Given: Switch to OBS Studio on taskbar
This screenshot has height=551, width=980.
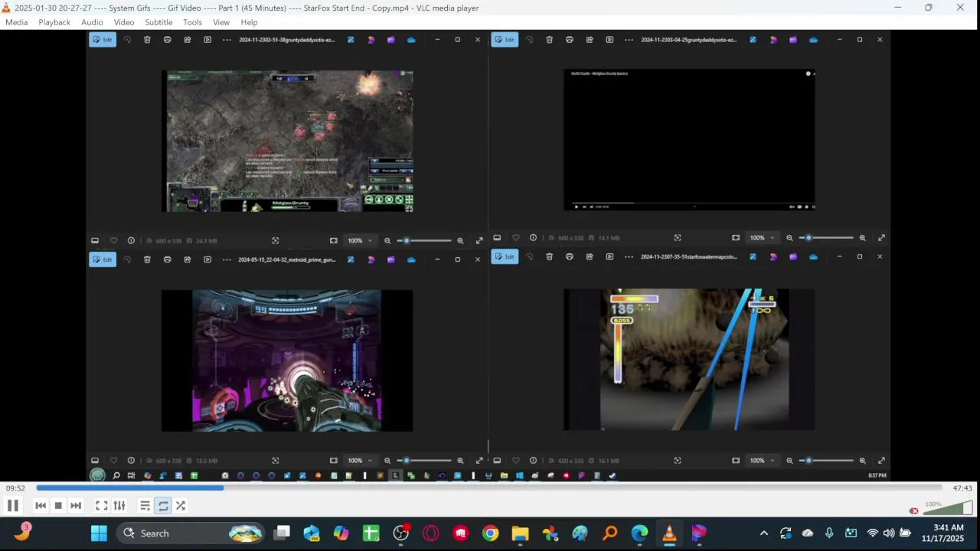Looking at the screenshot, I should tap(401, 533).
